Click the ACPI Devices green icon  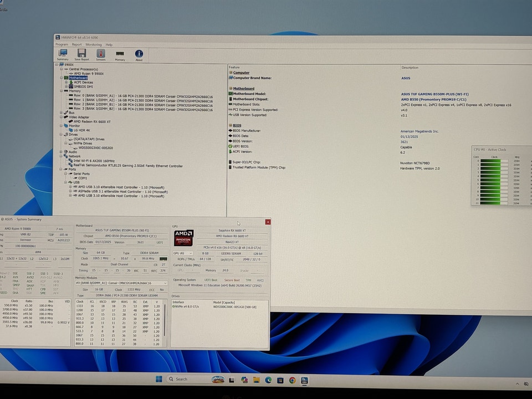(x=71, y=82)
